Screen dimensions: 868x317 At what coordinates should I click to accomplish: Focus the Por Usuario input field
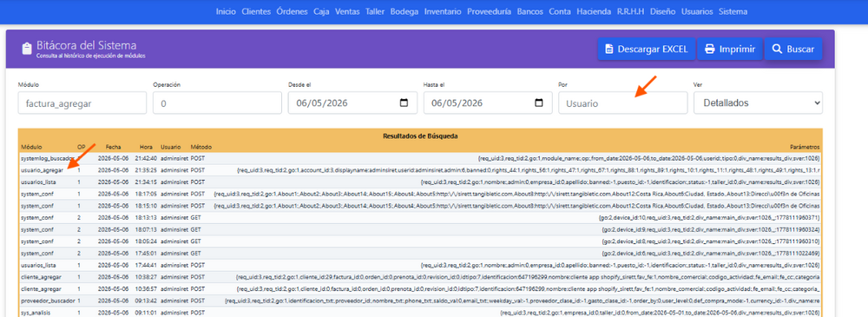pos(622,103)
